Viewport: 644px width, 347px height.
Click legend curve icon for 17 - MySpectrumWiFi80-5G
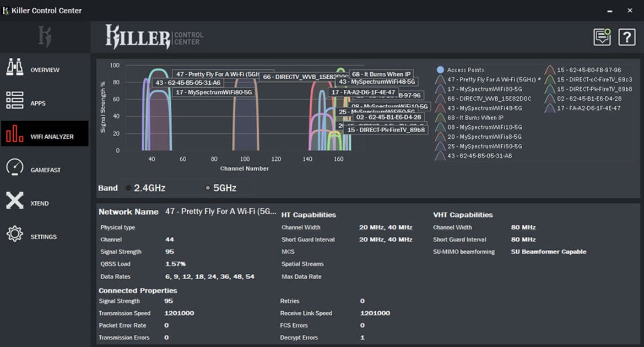[x=440, y=89]
